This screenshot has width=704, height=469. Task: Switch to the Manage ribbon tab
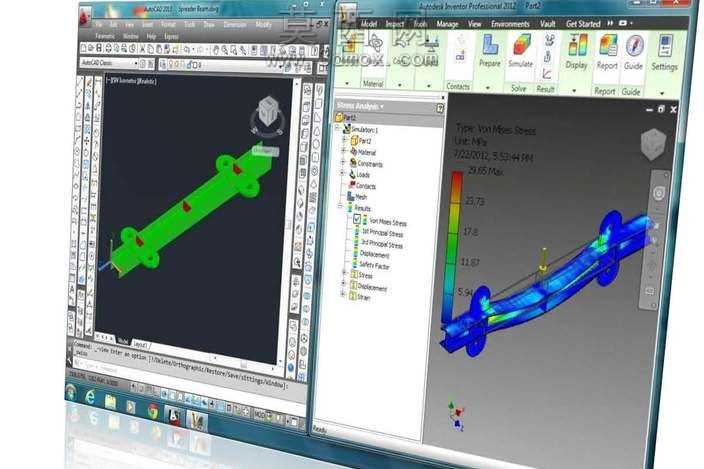(x=447, y=24)
